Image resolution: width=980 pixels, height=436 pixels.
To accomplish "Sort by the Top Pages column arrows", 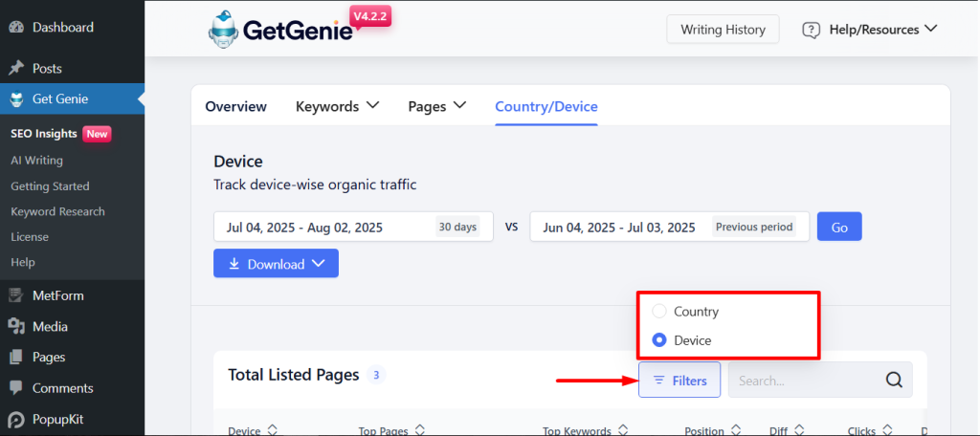I will 420,429.
